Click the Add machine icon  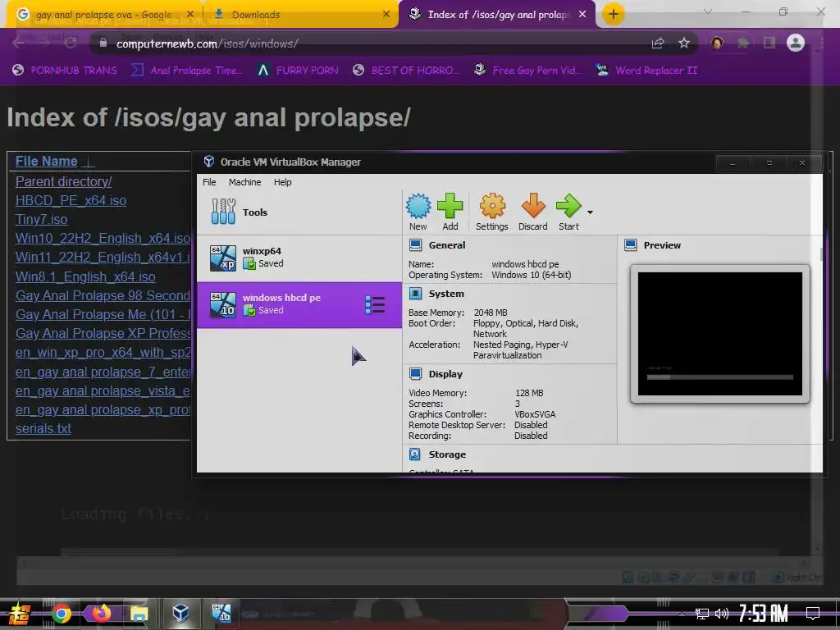(450, 212)
